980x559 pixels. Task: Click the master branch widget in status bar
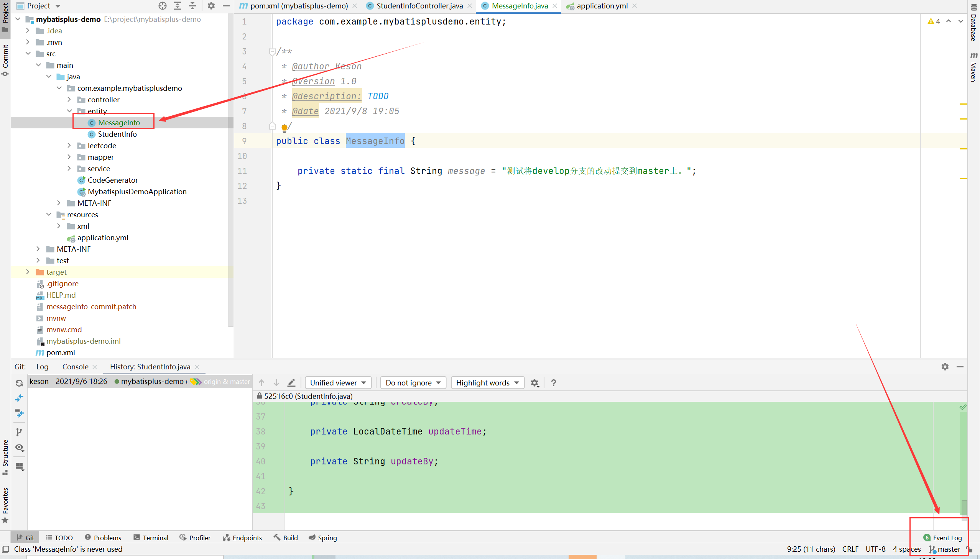tap(945, 549)
